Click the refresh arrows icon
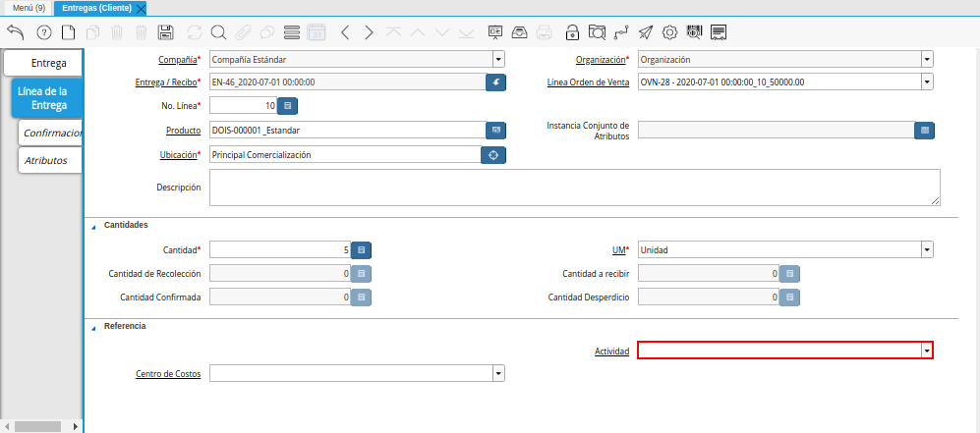 coord(195,32)
